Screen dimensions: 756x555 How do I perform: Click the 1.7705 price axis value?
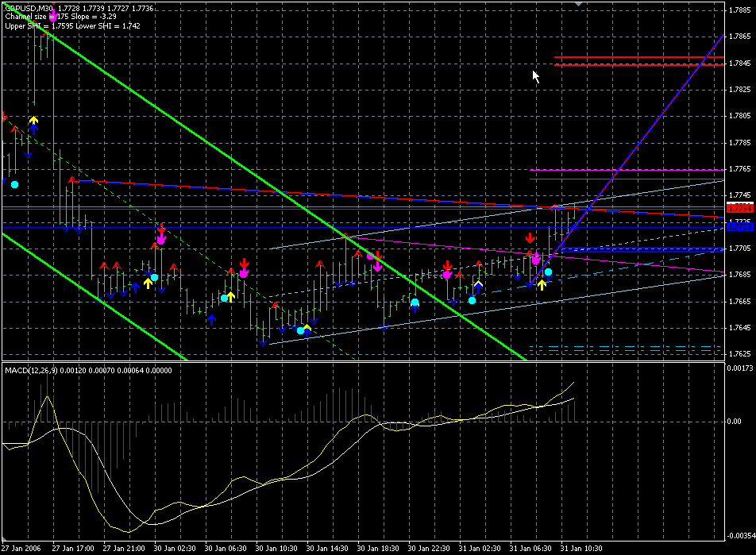point(739,249)
